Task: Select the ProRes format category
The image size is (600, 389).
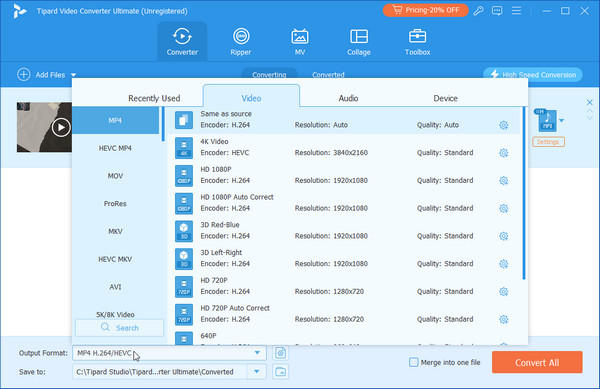Action: point(115,203)
